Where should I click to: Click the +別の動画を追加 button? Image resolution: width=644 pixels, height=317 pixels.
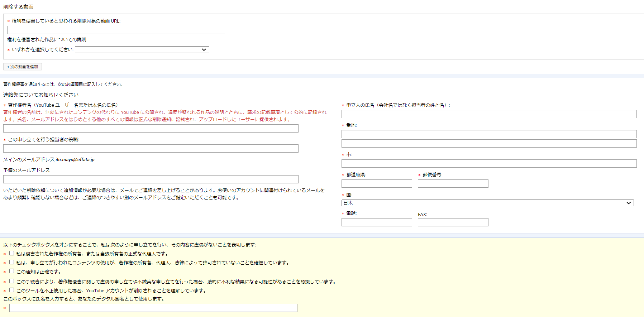pyautogui.click(x=23, y=67)
